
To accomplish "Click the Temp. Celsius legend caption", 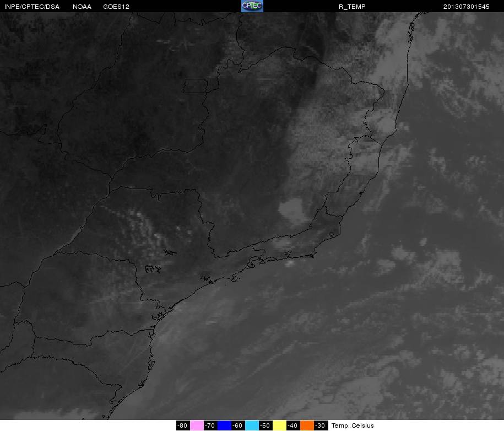I will point(353,425).
